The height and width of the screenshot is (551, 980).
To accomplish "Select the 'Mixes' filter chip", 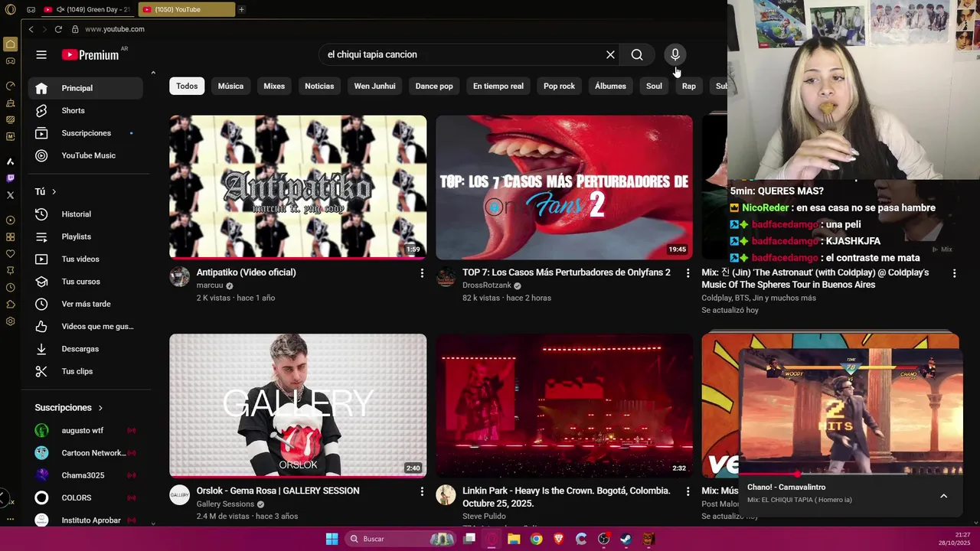I will coord(274,86).
